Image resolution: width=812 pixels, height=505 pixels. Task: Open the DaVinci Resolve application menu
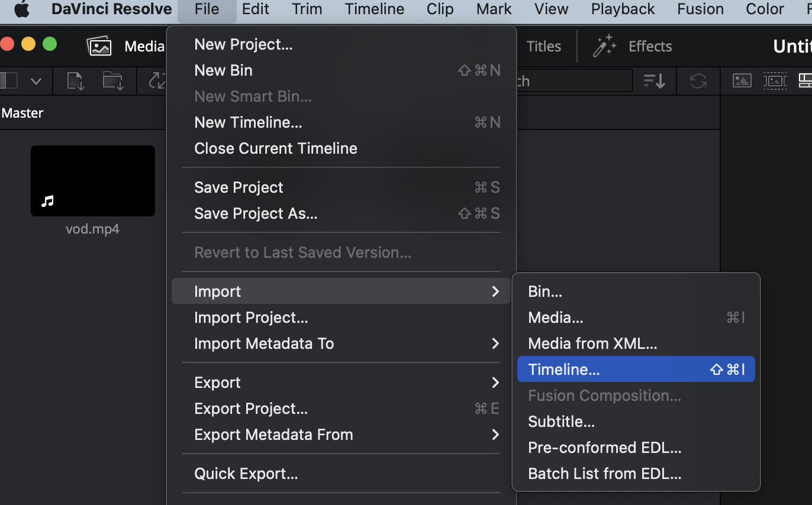(x=112, y=9)
